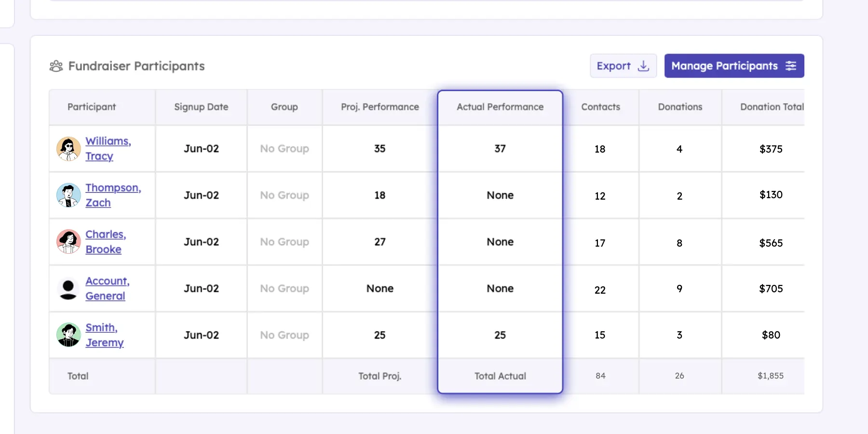Open the Thompson, Zach participant link
868x434 pixels.
pos(113,195)
